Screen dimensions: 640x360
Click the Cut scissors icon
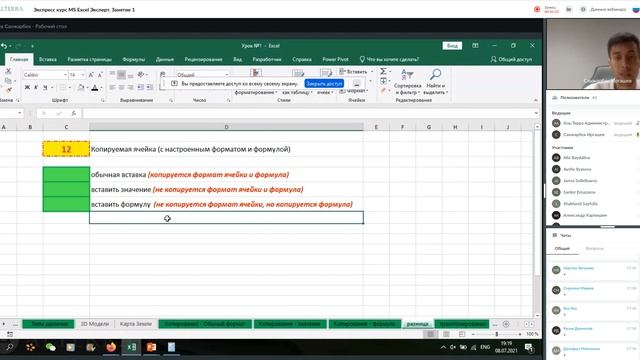click(8, 71)
